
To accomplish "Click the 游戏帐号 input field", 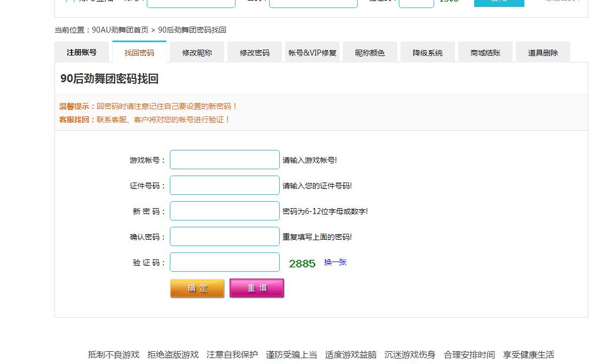I will (x=225, y=160).
